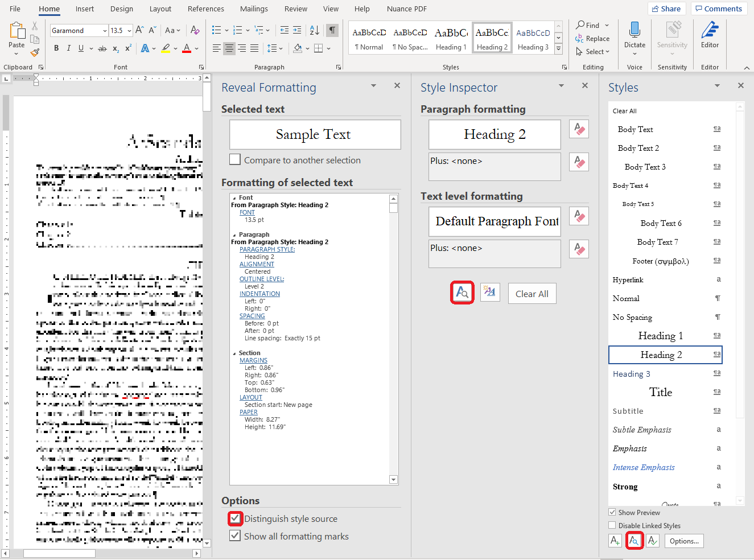754x560 pixels.
Task: Pick a font color from the red swatch
Action: (186, 48)
